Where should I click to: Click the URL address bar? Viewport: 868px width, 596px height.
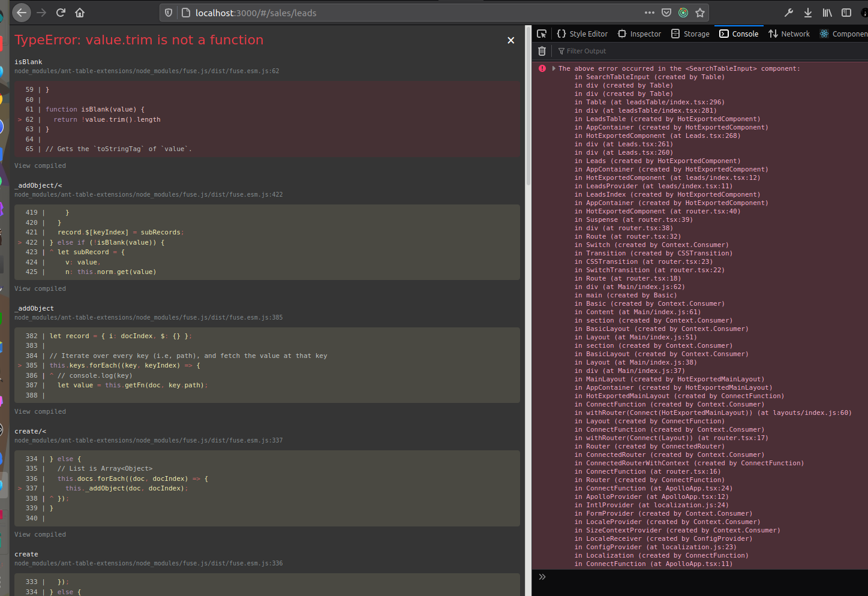coord(414,13)
